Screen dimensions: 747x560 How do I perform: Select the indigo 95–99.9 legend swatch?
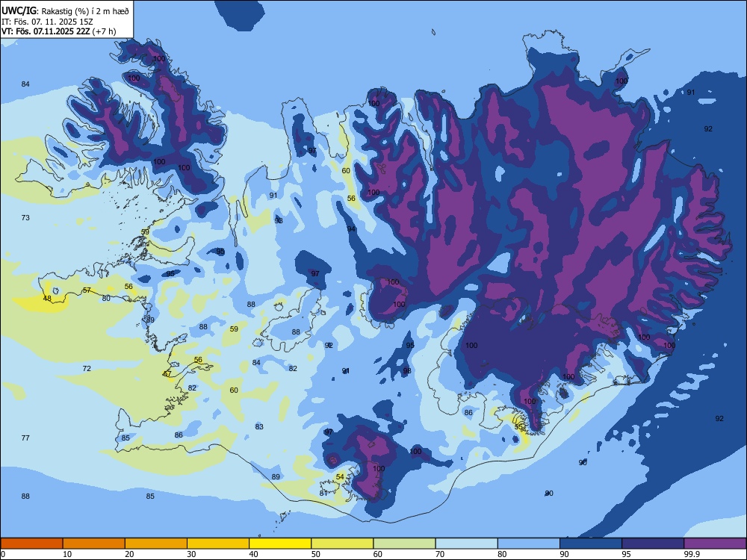pos(653,544)
